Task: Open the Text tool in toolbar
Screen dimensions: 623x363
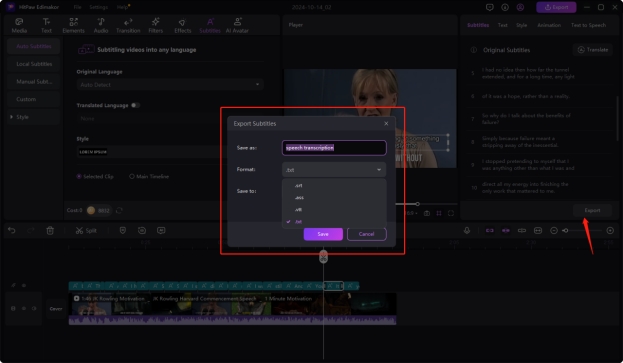Action: coord(46,25)
